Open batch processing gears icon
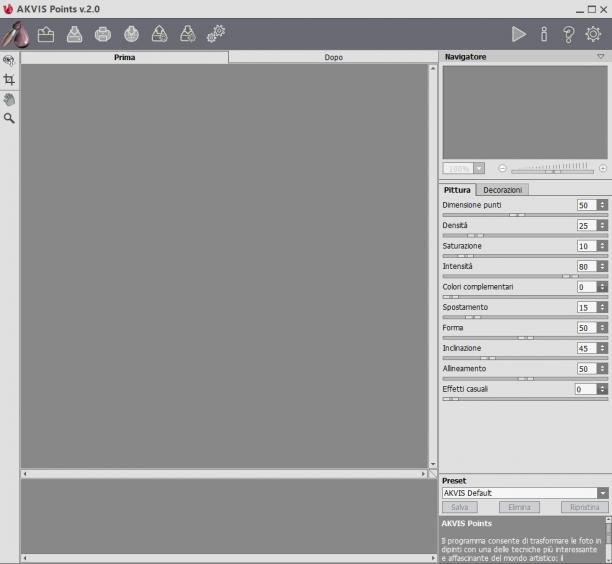Screen dimensions: 612x564 click(x=216, y=34)
